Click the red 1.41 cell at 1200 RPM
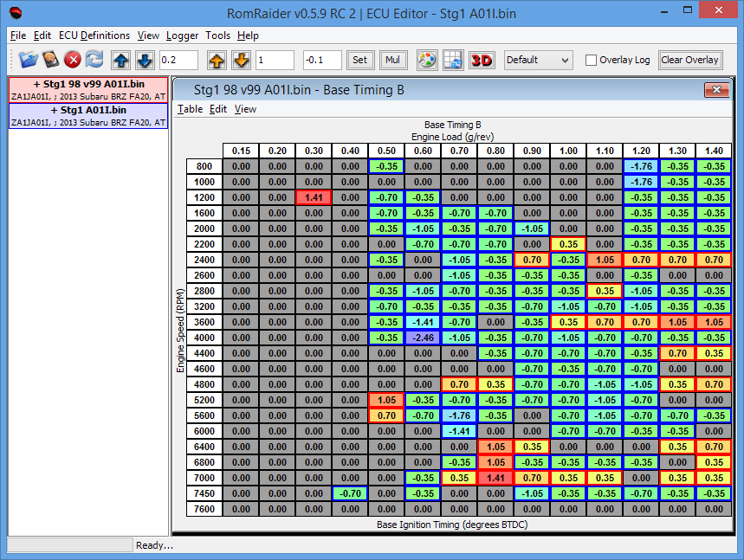The height and width of the screenshot is (560, 744). (314, 197)
